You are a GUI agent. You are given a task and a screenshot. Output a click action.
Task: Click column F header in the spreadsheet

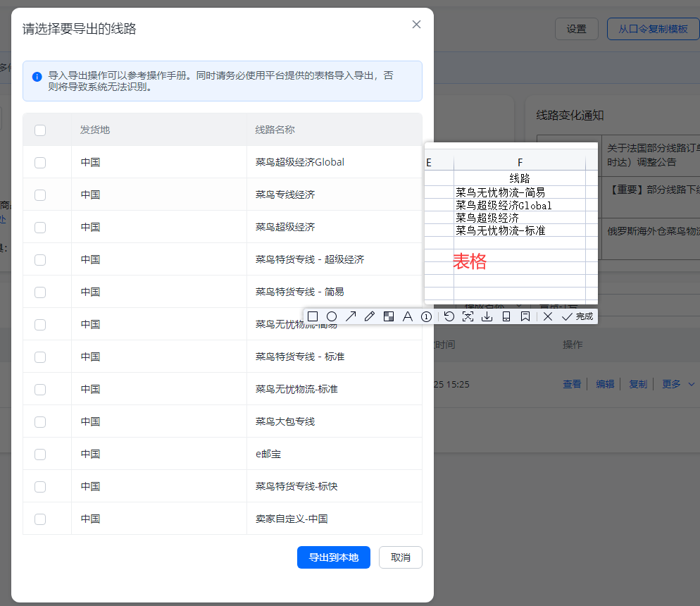click(x=520, y=163)
